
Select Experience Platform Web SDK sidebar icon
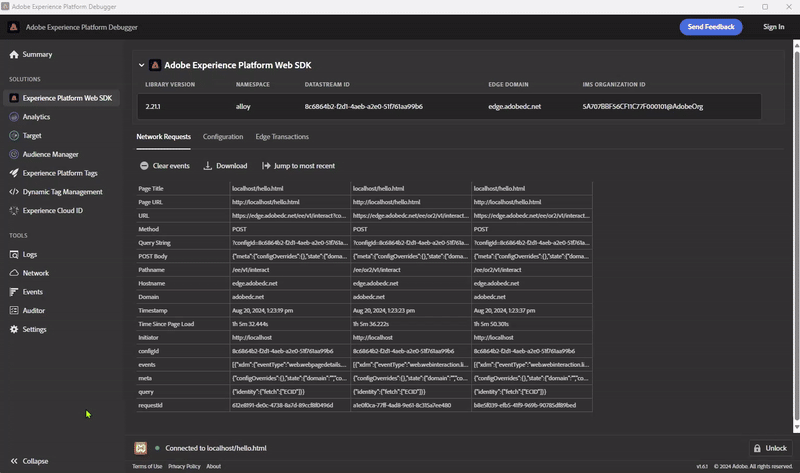14,98
